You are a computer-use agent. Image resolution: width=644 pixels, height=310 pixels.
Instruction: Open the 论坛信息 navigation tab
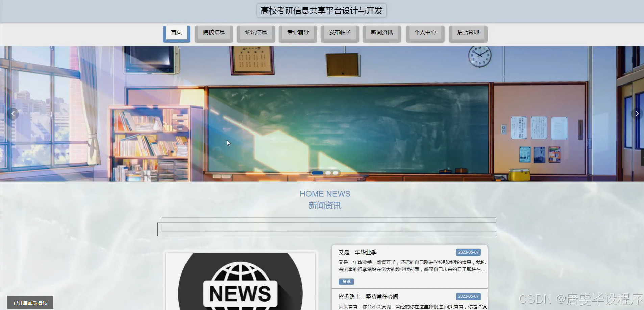click(x=256, y=34)
